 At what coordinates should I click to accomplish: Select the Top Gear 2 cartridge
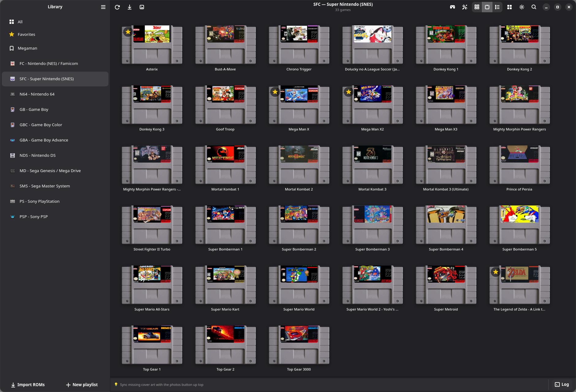225,345
